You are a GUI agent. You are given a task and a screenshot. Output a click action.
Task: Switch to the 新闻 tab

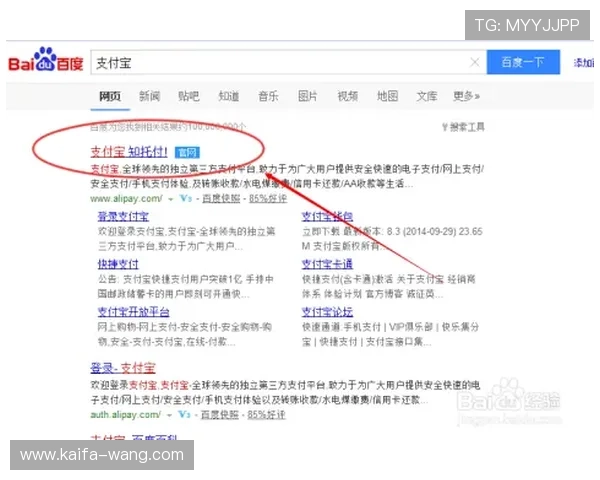149,96
